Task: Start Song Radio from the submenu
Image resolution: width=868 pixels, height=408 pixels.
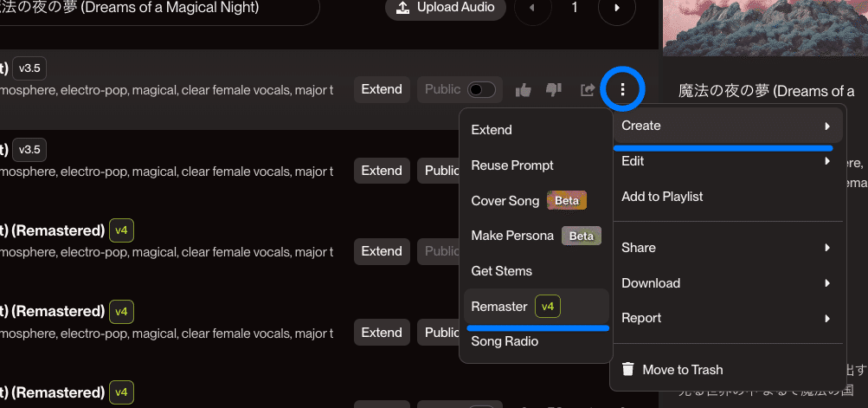Action: point(505,341)
